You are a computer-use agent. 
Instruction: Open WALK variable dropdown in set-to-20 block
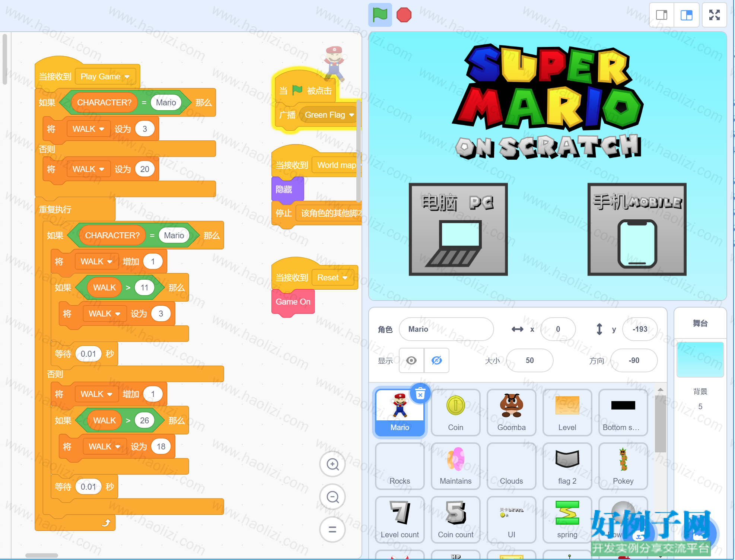[x=88, y=169]
